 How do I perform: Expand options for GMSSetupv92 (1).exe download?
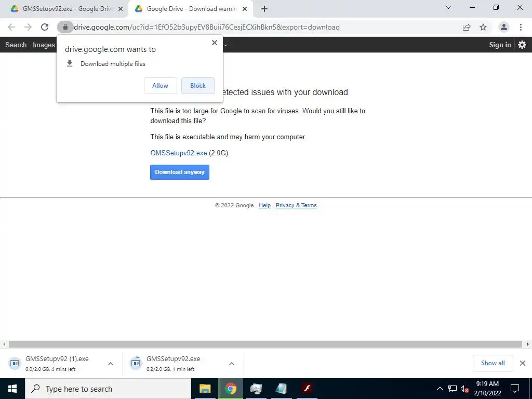111,364
